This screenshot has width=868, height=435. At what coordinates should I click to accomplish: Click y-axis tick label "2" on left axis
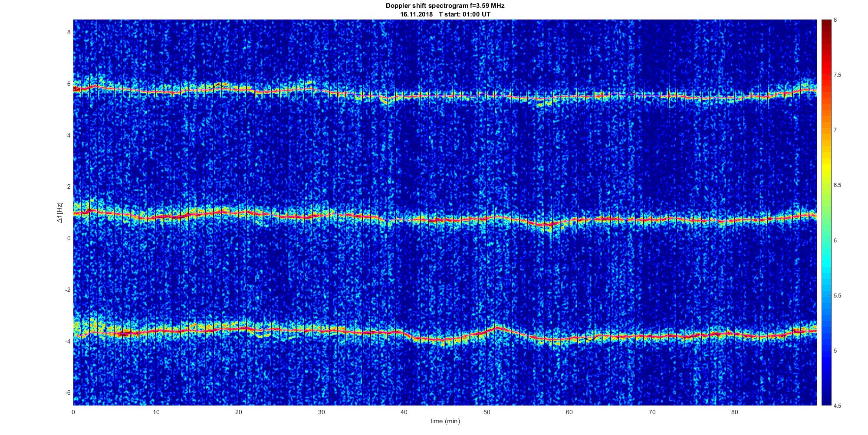(x=69, y=187)
